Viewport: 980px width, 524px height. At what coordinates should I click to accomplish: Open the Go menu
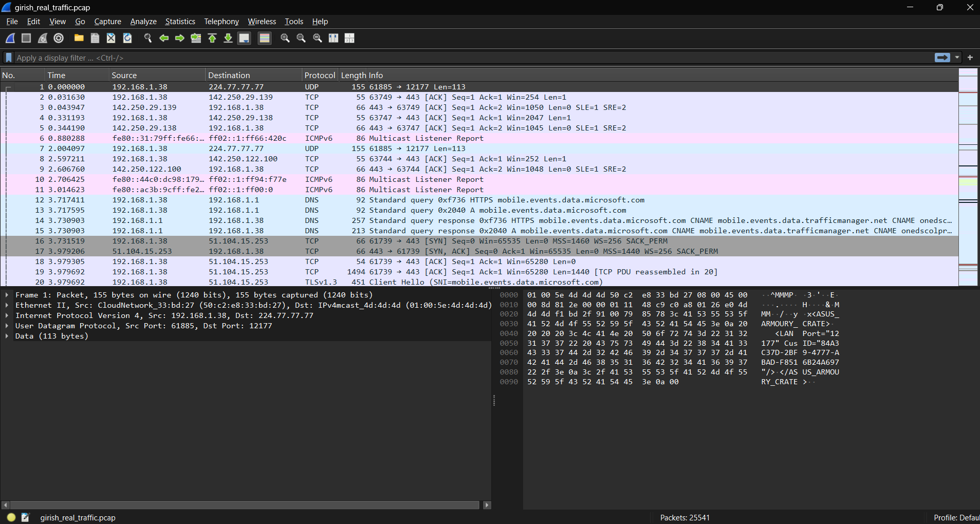80,22
